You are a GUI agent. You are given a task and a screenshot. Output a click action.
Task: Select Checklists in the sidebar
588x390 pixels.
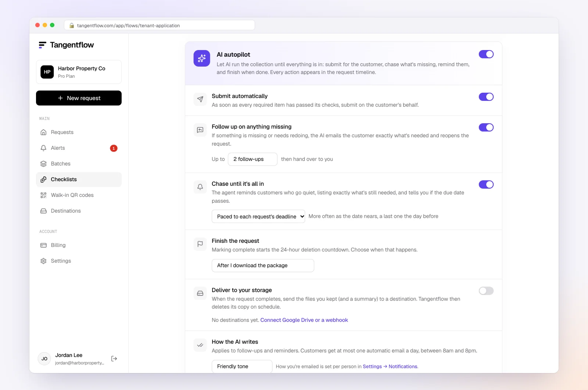79,180
